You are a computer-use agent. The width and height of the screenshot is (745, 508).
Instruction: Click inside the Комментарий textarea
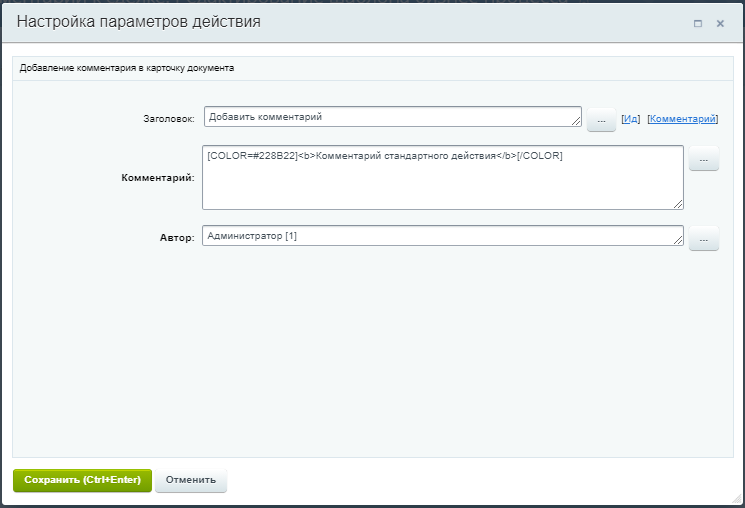point(442,177)
